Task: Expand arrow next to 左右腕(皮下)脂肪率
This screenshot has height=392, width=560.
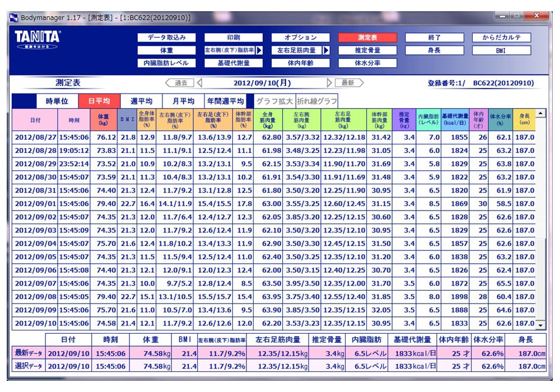Action: pos(259,50)
